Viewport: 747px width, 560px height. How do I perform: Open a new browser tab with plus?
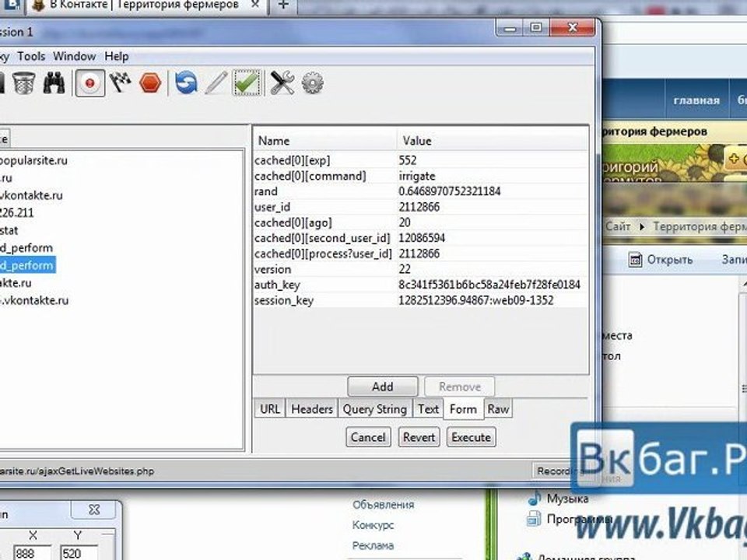(x=283, y=5)
